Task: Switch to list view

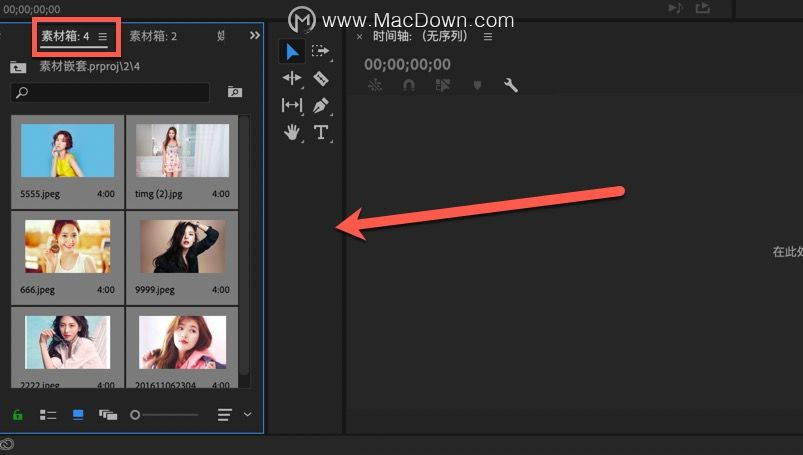Action: (x=48, y=415)
